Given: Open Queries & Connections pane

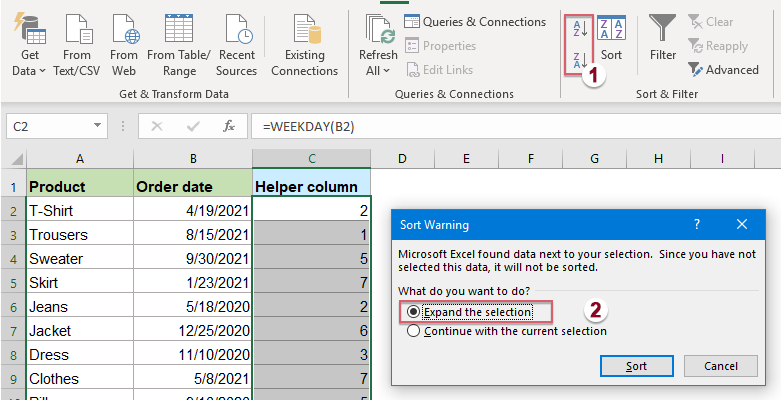Looking at the screenshot, I should (475, 22).
